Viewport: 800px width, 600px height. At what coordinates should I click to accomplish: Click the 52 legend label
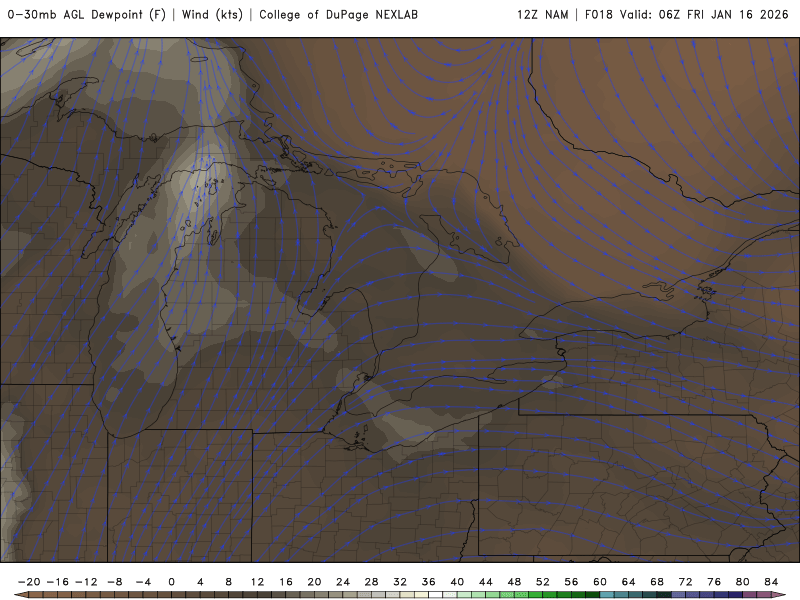pyautogui.click(x=543, y=582)
